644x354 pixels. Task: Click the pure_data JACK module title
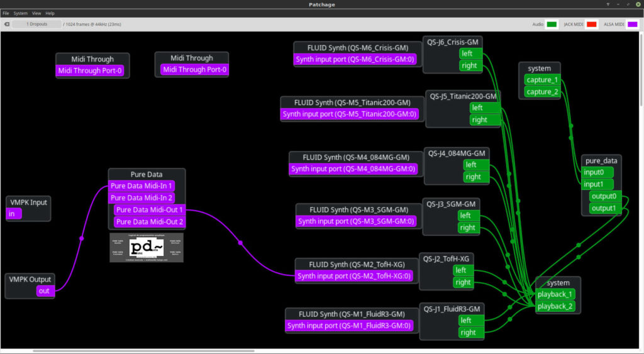601,160
